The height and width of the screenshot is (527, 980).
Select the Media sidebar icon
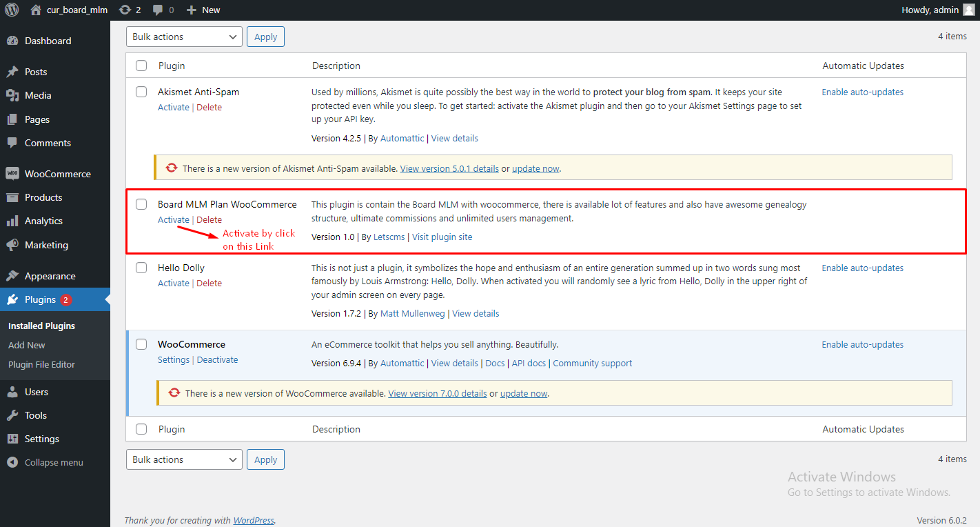[x=14, y=95]
